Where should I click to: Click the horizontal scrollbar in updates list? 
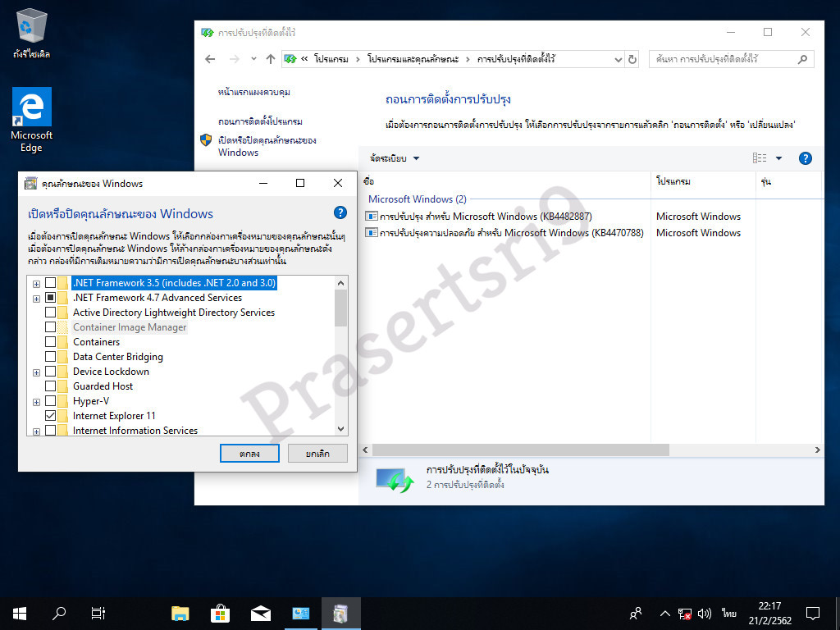coord(521,450)
